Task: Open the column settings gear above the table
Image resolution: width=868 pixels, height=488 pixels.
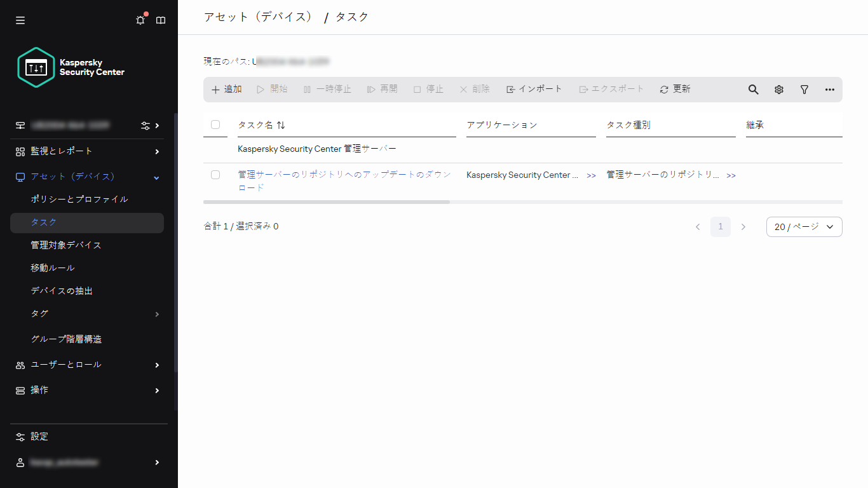Action: click(x=778, y=89)
